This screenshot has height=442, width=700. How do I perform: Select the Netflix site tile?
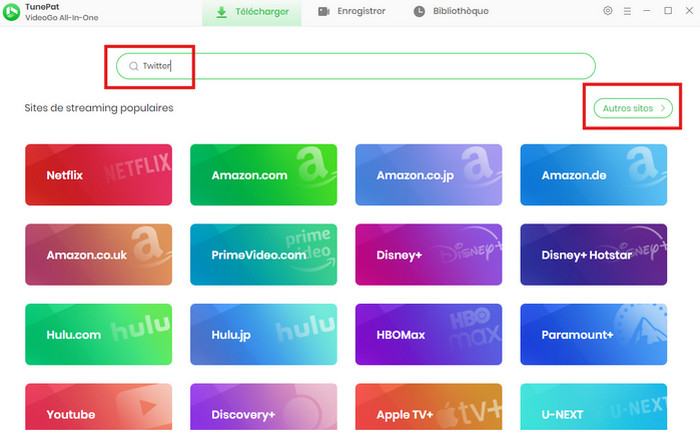click(x=99, y=175)
